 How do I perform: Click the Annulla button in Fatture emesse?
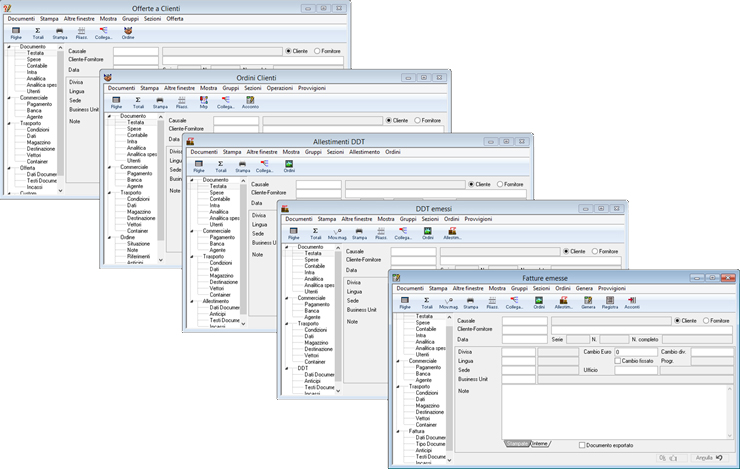709,458
